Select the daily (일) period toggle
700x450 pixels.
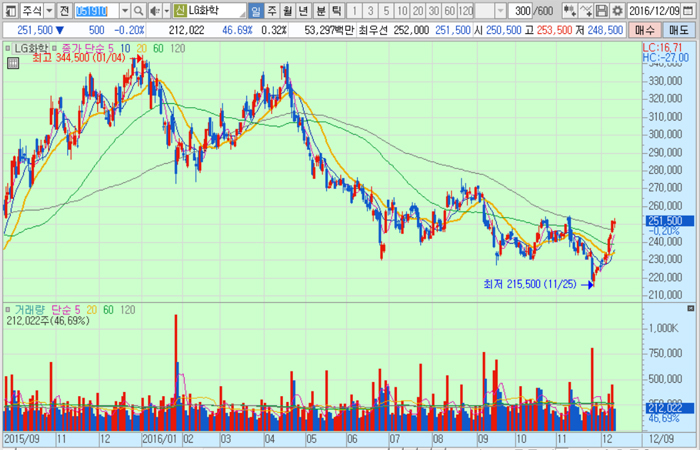click(x=256, y=10)
